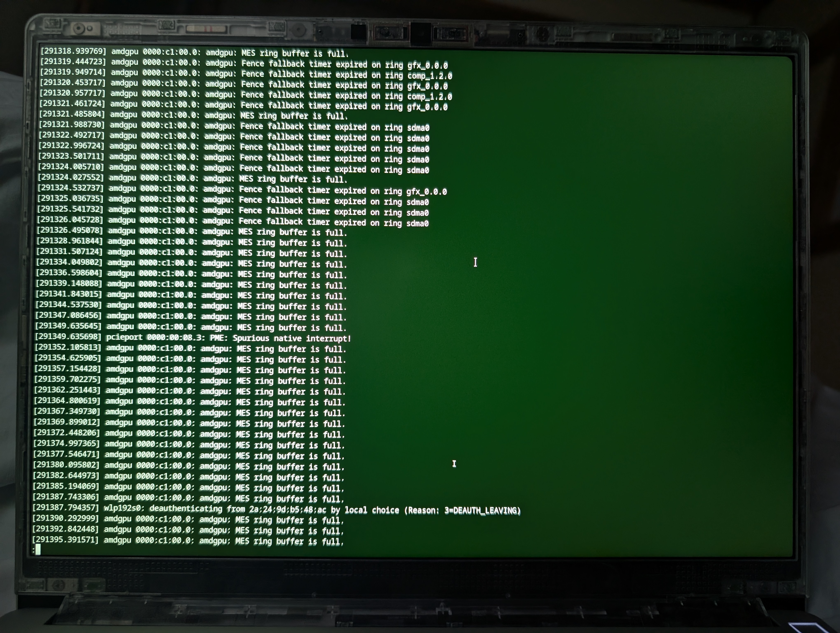
Task: Click the MAC address 2a:24:9d:b5:48:ac
Action: [x=287, y=510]
